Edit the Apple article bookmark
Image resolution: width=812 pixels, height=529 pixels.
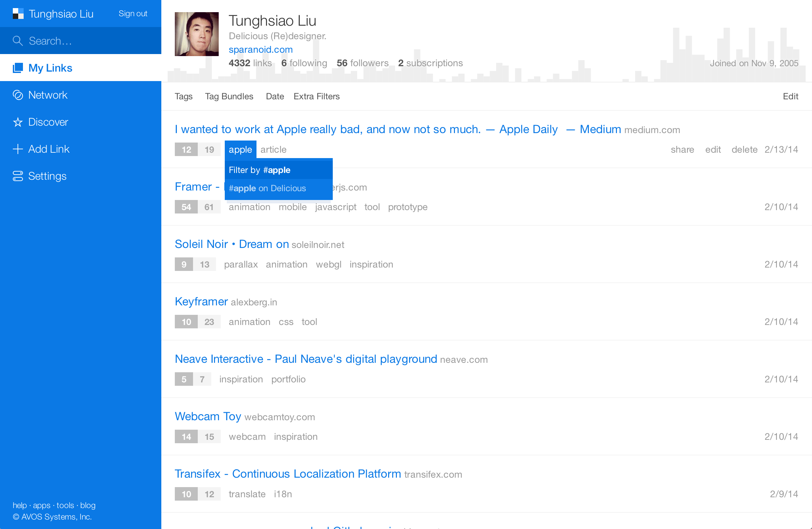(x=713, y=150)
